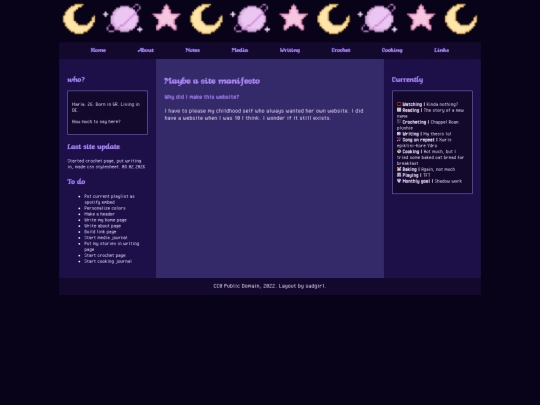Click 'Why did I make this website?' subheading
Image resolution: width=540 pixels, height=405 pixels.
(201, 97)
